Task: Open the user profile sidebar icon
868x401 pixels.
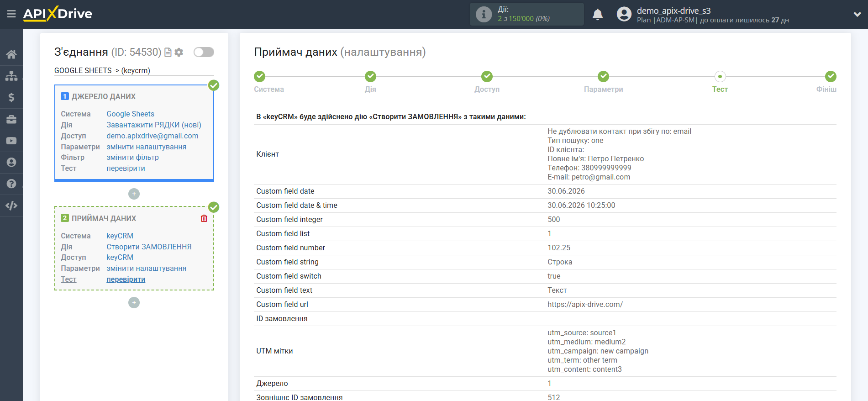Action: 11,162
